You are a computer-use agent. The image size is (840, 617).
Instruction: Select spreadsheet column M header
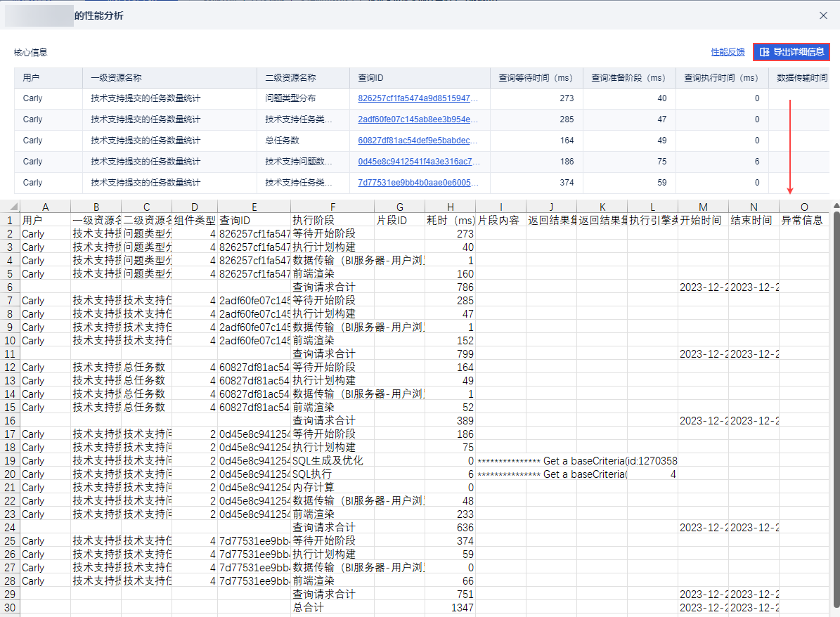(x=703, y=207)
